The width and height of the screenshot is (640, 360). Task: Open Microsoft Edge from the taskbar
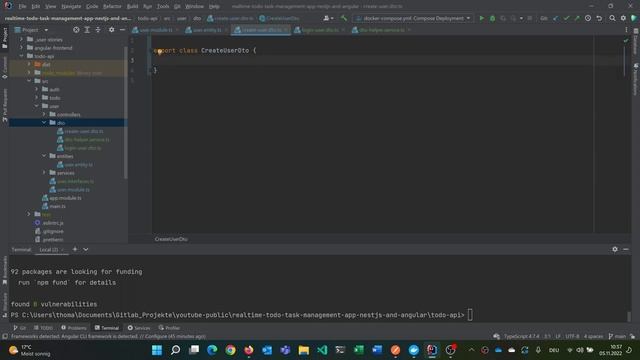pyautogui.click(x=212, y=350)
